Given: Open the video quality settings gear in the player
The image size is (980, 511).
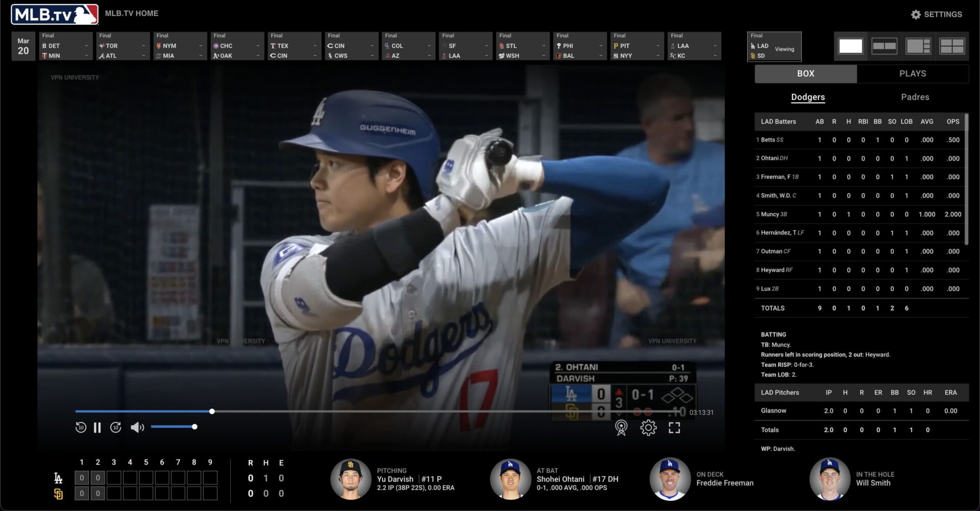Looking at the screenshot, I should click(648, 427).
